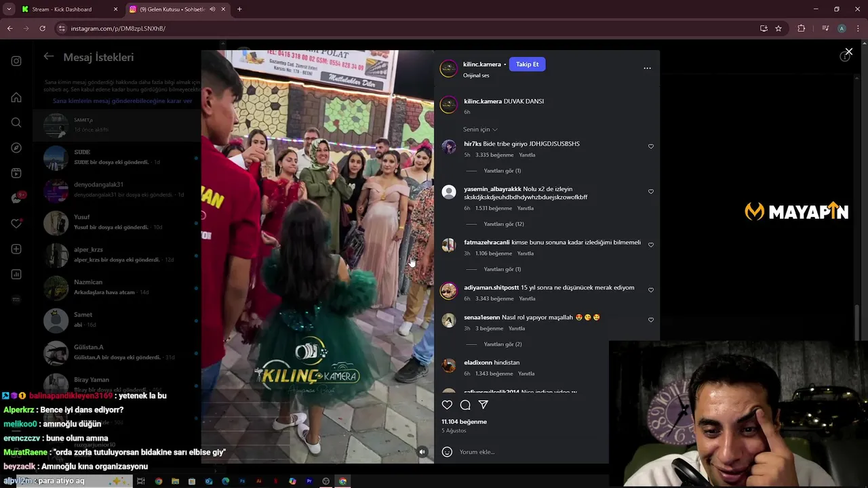The image size is (868, 488).
Task: Expand the Senin için comment sort dropdown
Action: coord(480,129)
